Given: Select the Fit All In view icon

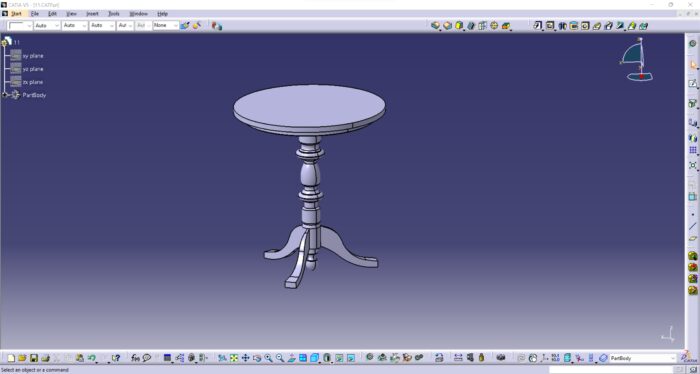Looking at the screenshot, I should (234, 358).
